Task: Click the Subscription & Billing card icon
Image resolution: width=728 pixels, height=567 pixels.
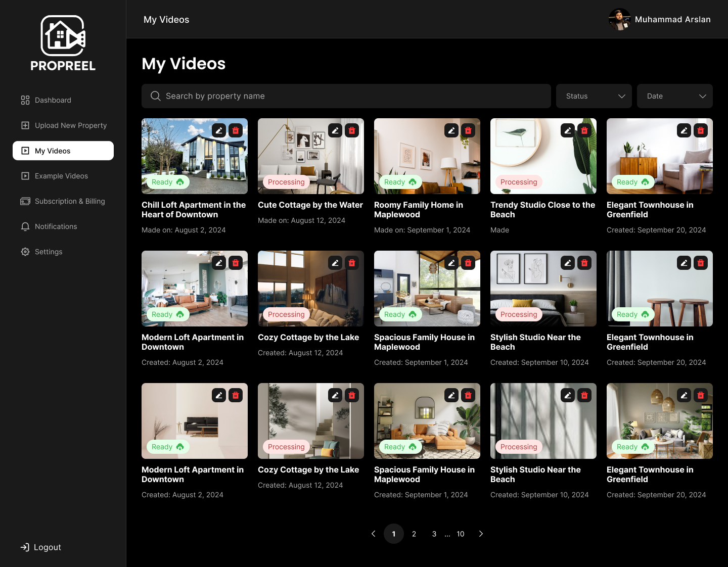Action: 25,201
